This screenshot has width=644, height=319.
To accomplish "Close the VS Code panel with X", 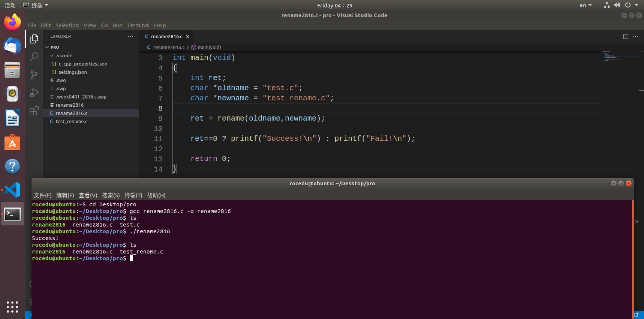I will [637, 222].
